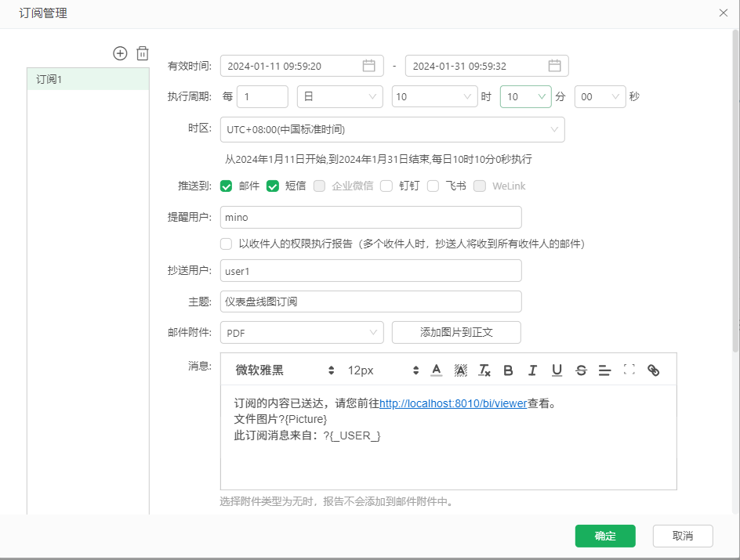Toggle underline in the message toolbar
Viewport: 740px width, 560px height.
click(557, 370)
